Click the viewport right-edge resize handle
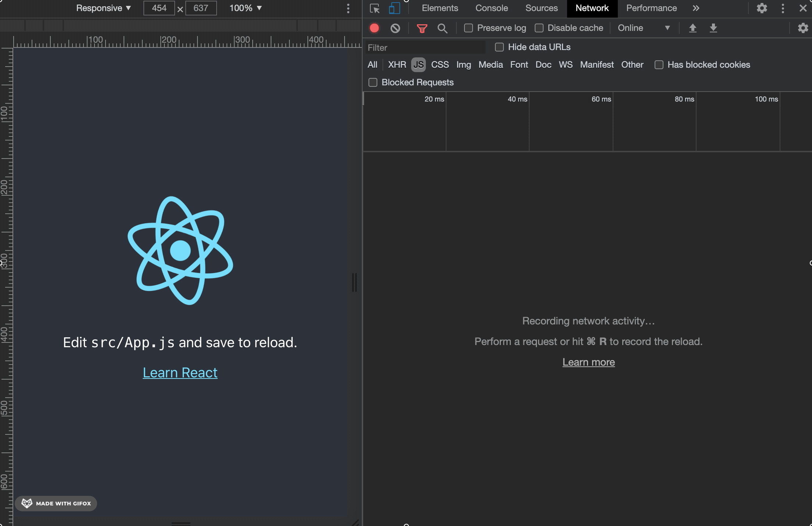812x526 pixels. pyautogui.click(x=355, y=282)
